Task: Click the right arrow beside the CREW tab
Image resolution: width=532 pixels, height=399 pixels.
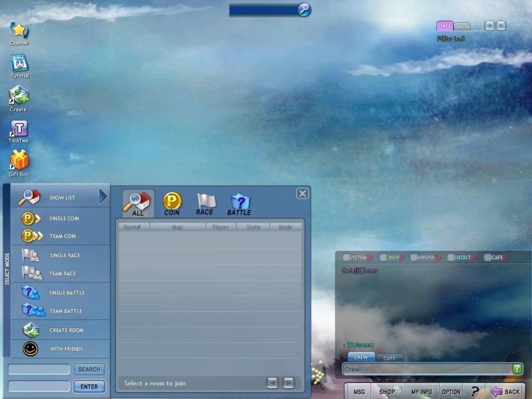Action: tap(501, 25)
